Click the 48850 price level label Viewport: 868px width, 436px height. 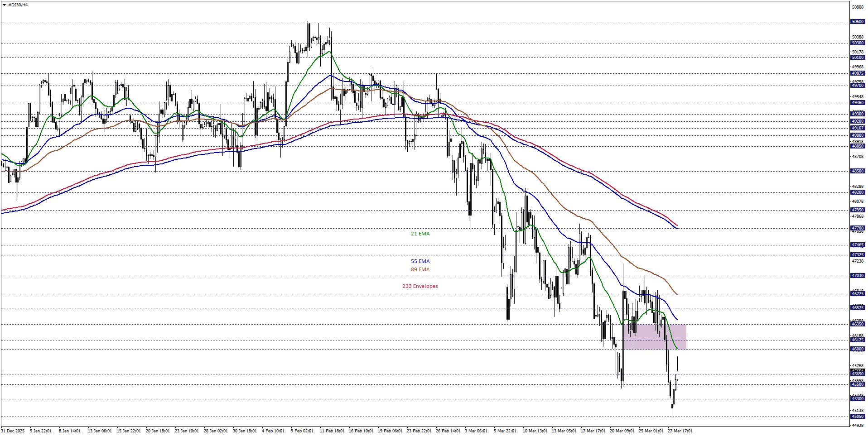coord(858,146)
